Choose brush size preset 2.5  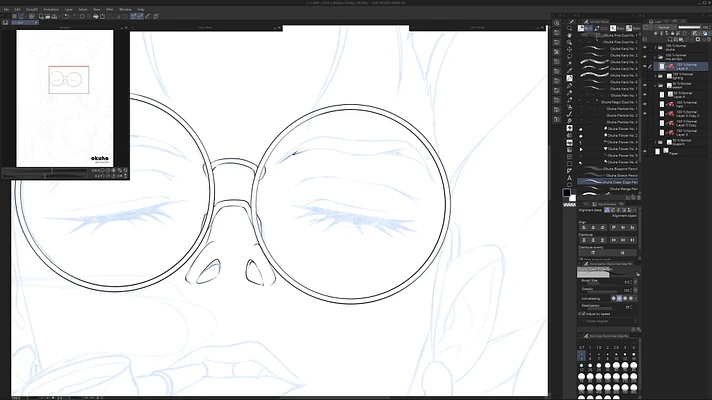(616, 346)
